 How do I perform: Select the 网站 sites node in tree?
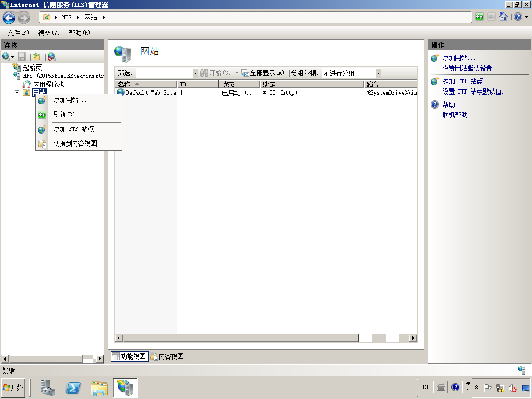[x=39, y=92]
